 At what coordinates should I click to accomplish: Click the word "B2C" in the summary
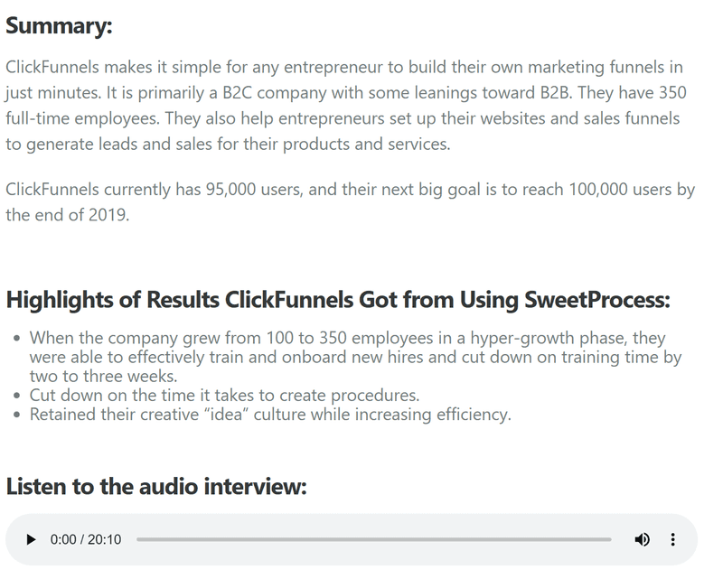(237, 93)
